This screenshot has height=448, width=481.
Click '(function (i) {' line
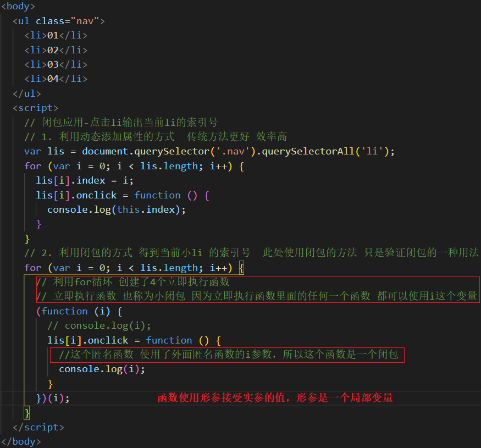pos(79,312)
